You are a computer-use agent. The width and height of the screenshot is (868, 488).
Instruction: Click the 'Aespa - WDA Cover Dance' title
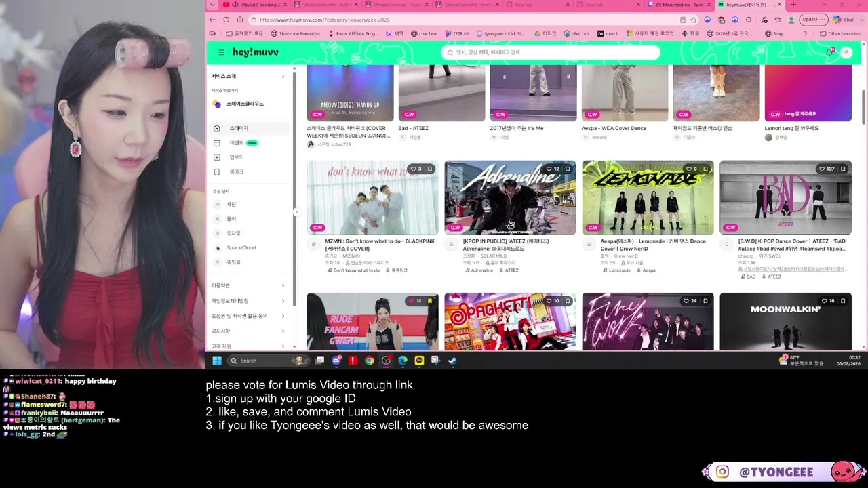pos(614,128)
